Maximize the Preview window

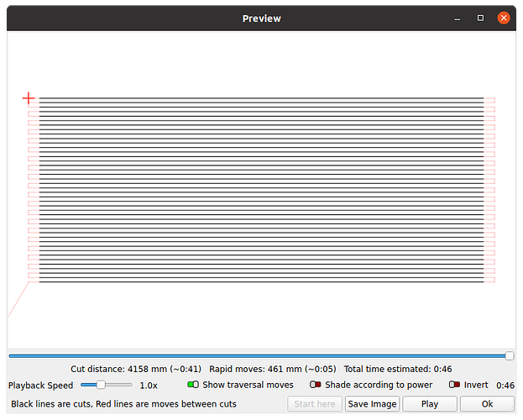click(x=480, y=18)
